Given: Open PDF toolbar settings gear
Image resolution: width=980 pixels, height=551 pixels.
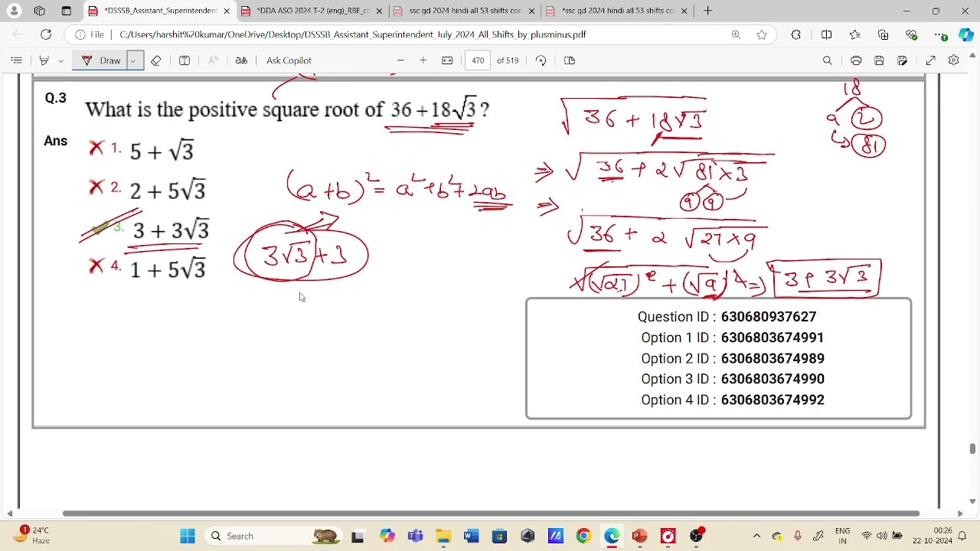Looking at the screenshot, I should point(954,60).
